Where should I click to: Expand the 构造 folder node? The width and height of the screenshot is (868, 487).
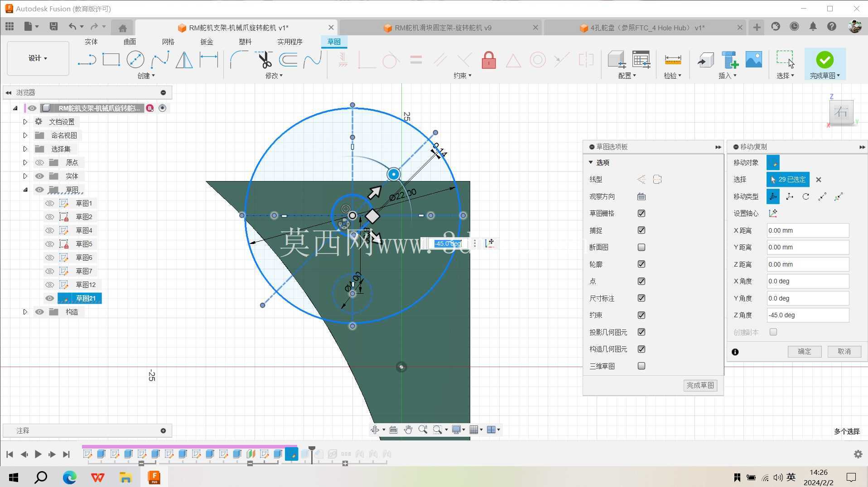[25, 312]
